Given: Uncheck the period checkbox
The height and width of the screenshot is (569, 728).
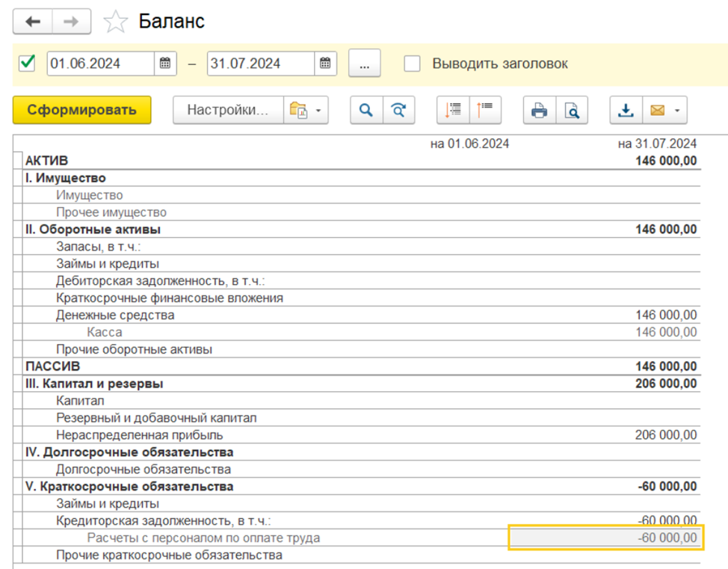Looking at the screenshot, I should pyautogui.click(x=28, y=64).
